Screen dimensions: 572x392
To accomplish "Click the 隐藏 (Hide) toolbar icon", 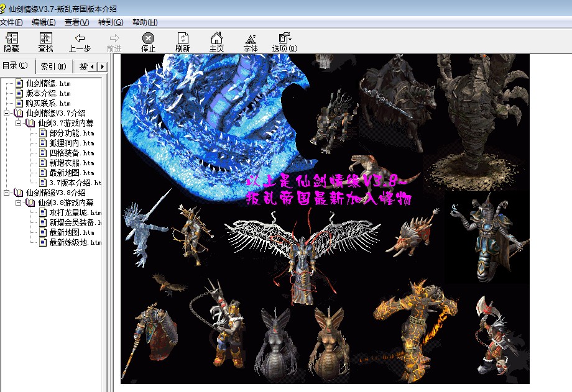I will click(x=11, y=42).
